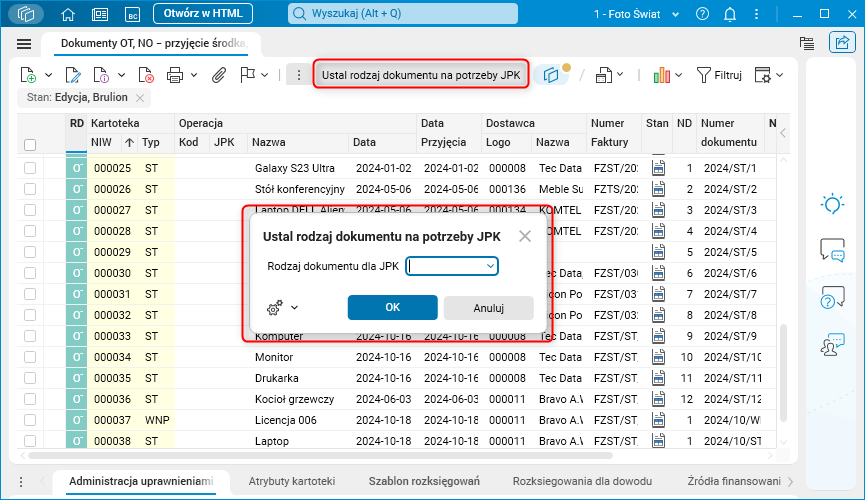Viewport: 865px width, 500px height.
Task: Check the row checkbox for NIW 000037
Action: 30,420
